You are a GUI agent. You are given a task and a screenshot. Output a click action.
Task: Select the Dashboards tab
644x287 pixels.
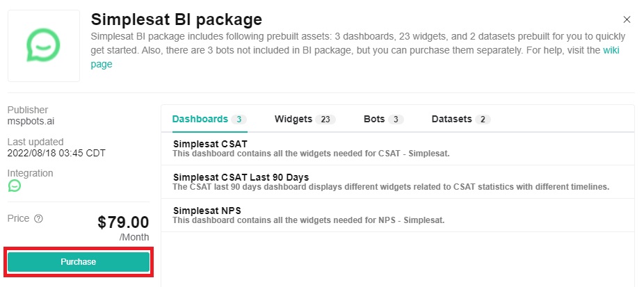[200, 119]
